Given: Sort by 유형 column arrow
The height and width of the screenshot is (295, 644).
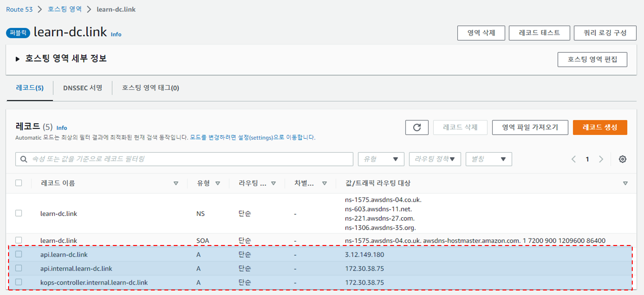Looking at the screenshot, I should 218,183.
